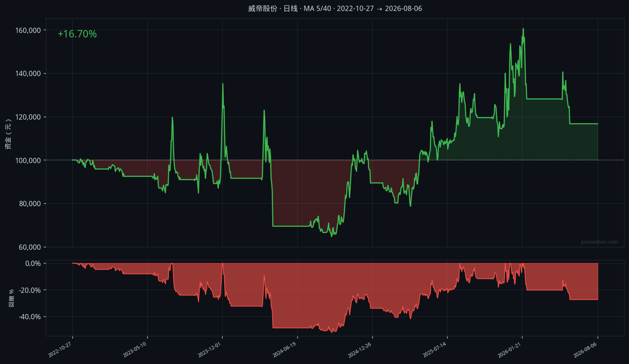This screenshot has height=364, width=629.
Task: Click the -40.0% drawdown tick label
Action: pyautogui.click(x=30, y=317)
